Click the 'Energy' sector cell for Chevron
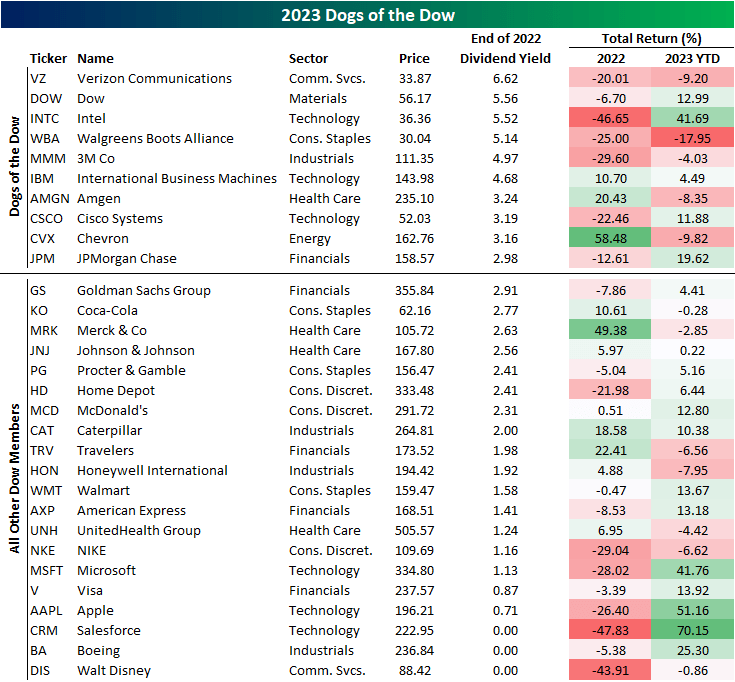This screenshot has height=682, width=735. (x=309, y=238)
